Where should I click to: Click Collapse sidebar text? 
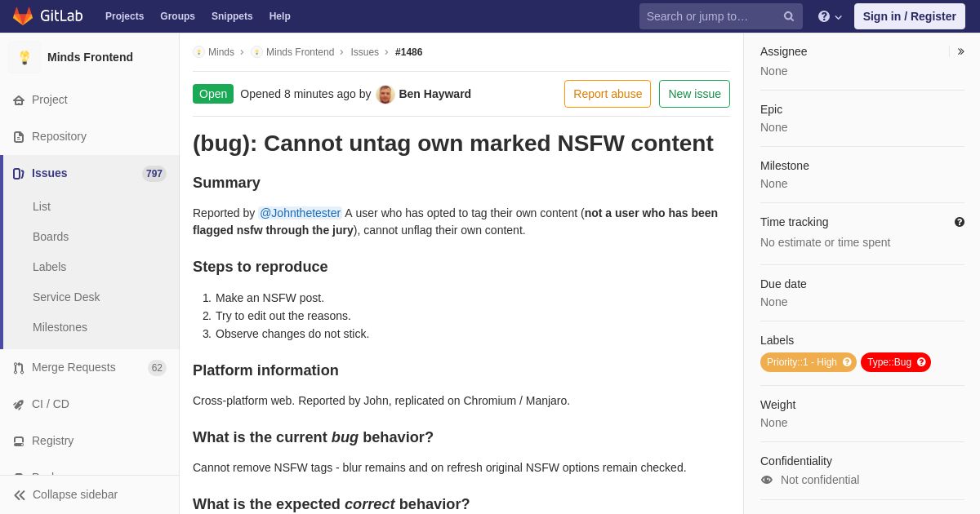coord(75,494)
